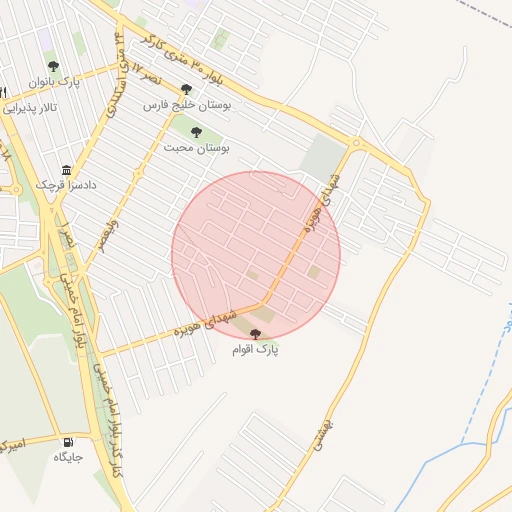Click the پارک اقوام place label
Viewport: 512px width, 512px height.
pyautogui.click(x=255, y=350)
